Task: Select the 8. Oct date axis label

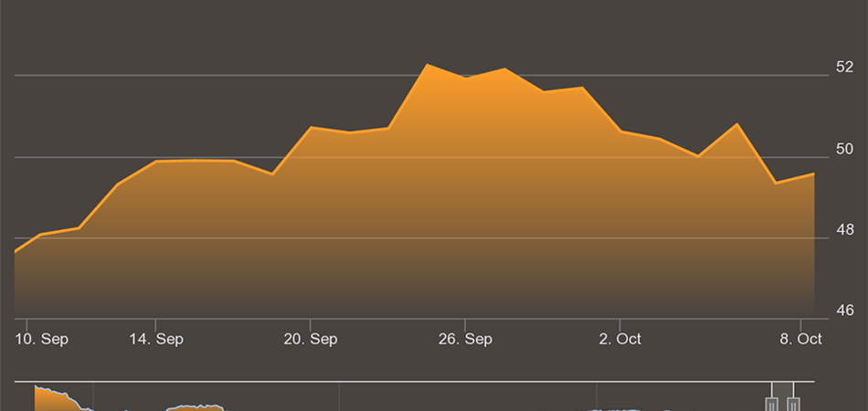Action: point(800,339)
